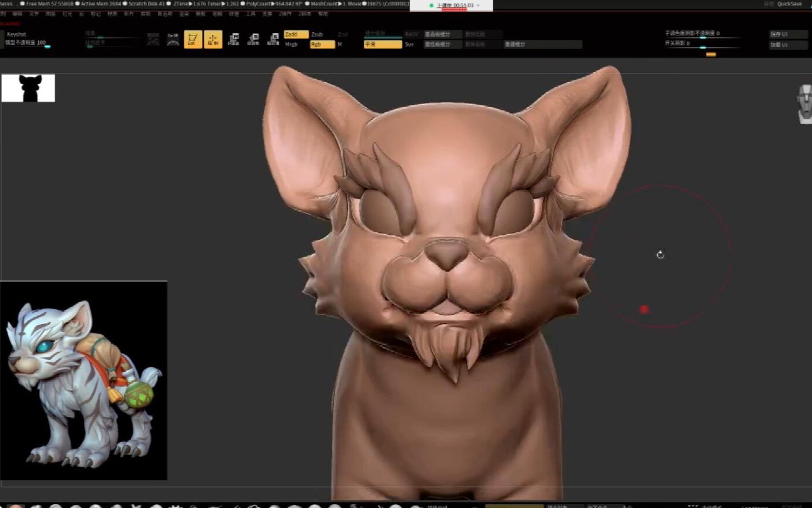
Task: Click the MeshCount status readout
Action: pyautogui.click(x=328, y=3)
